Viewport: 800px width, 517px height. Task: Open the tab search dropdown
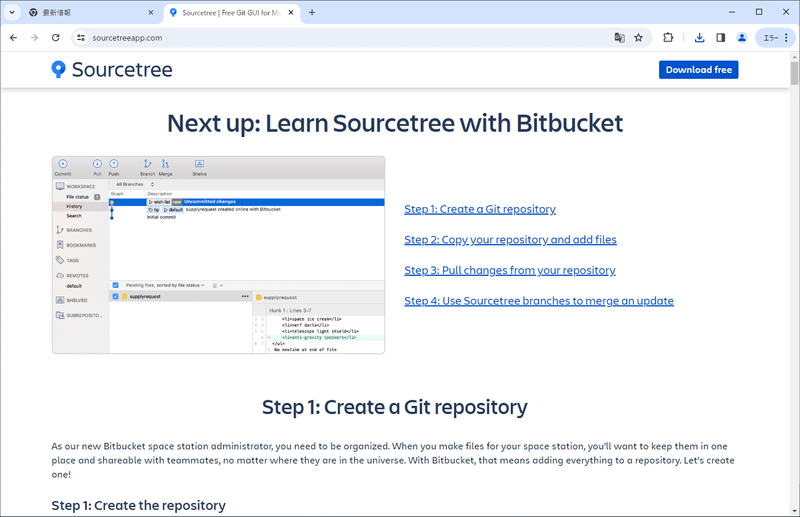click(12, 12)
